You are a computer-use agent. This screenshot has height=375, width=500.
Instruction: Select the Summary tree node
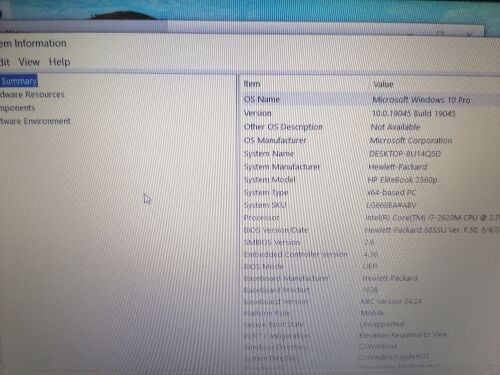pyautogui.click(x=18, y=81)
